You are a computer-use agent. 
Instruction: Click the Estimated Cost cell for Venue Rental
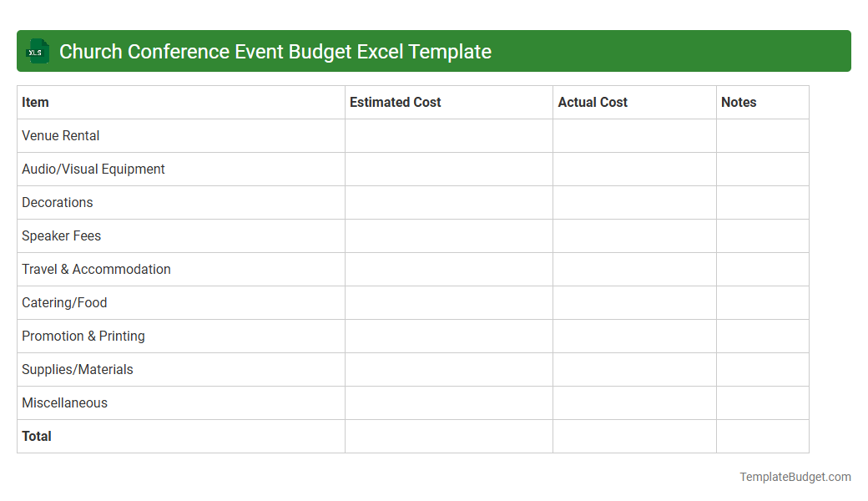click(x=448, y=135)
